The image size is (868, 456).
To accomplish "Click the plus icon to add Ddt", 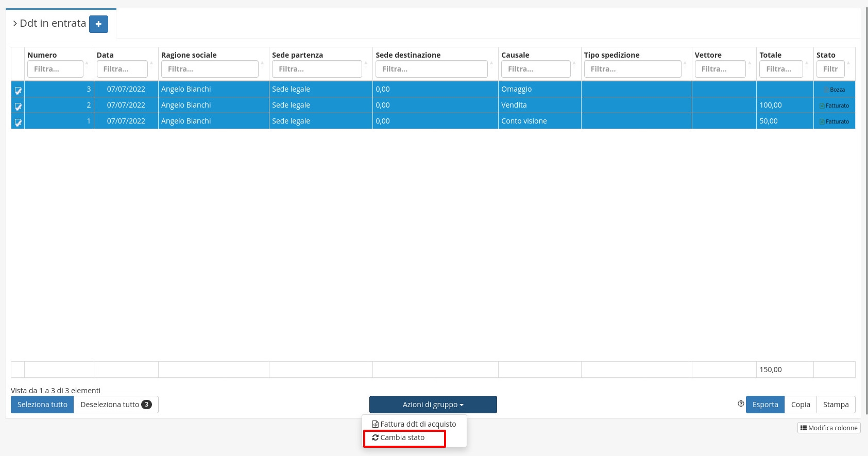I will (x=98, y=24).
